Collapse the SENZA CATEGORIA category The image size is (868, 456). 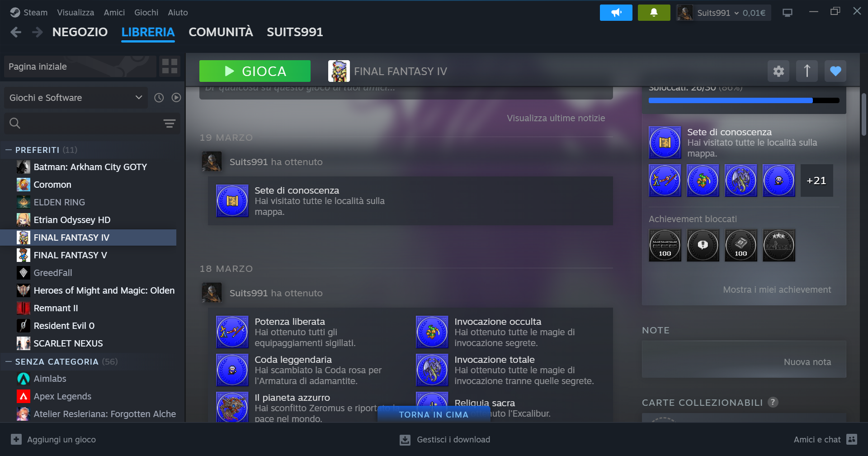click(9, 361)
